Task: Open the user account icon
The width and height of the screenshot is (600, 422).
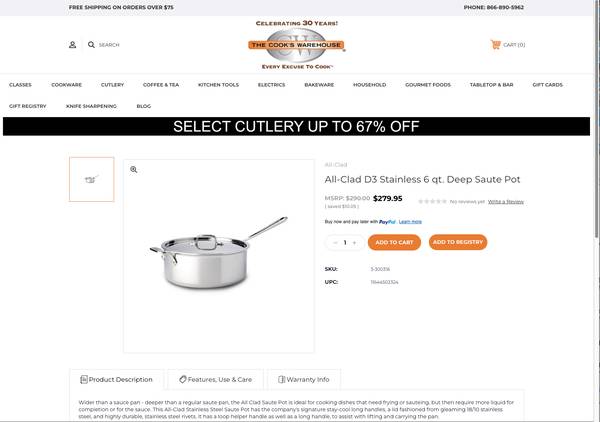Action: coord(72,45)
